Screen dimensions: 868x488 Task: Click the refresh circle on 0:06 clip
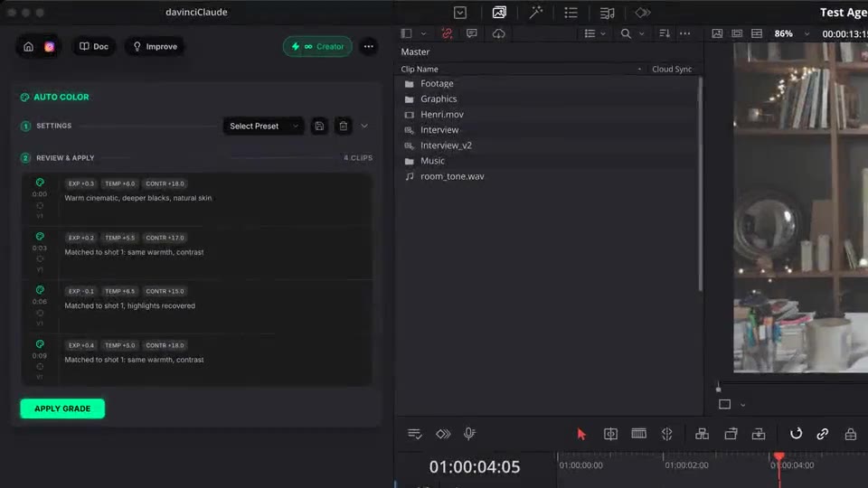coord(40,313)
